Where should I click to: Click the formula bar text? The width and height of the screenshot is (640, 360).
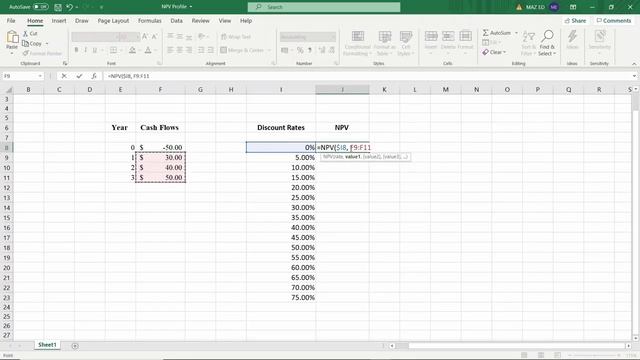click(x=129, y=76)
